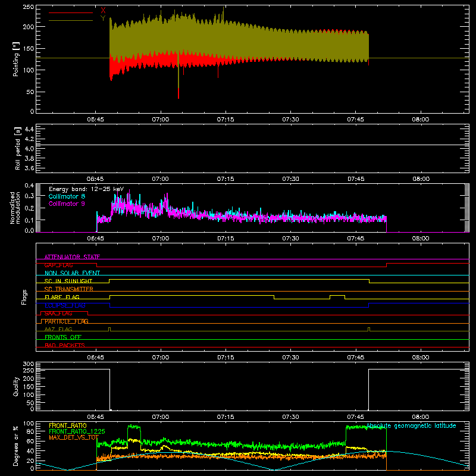Image resolution: width=476 pixels, height=476 pixels.
Task: Click 07:30 tick label under Flags plot
Action: [290, 358]
